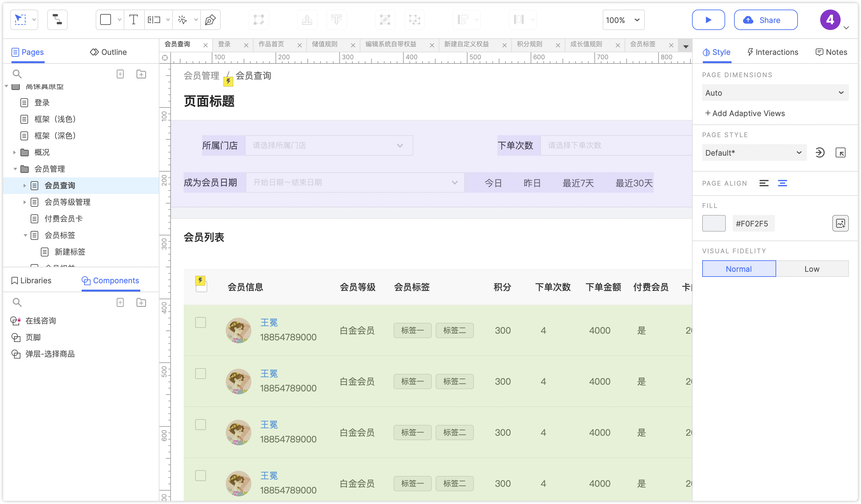Image resolution: width=861 pixels, height=504 pixels.
Task: Check the first member row checkbox
Action: click(x=201, y=322)
